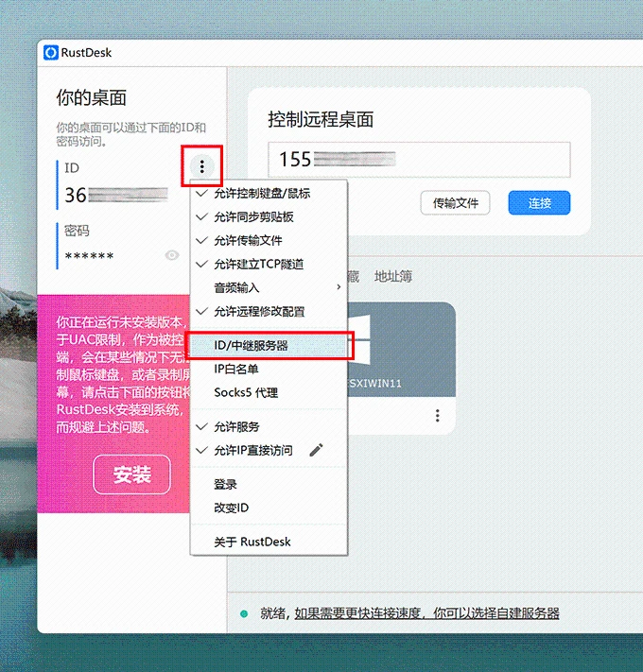Expand the audio input submenu
643x672 pixels.
[269, 287]
